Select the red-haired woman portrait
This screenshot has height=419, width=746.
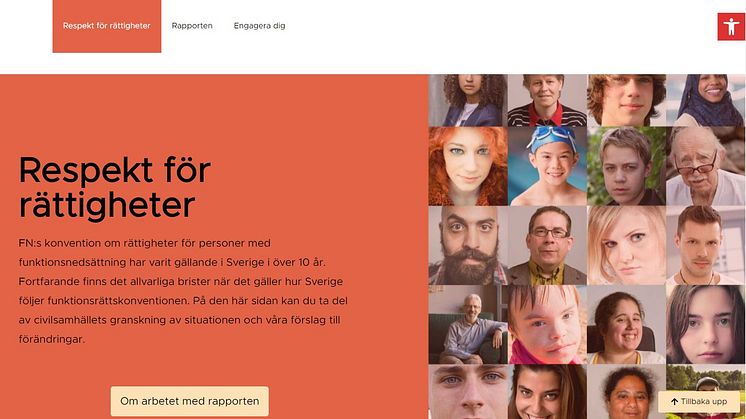[x=468, y=166]
